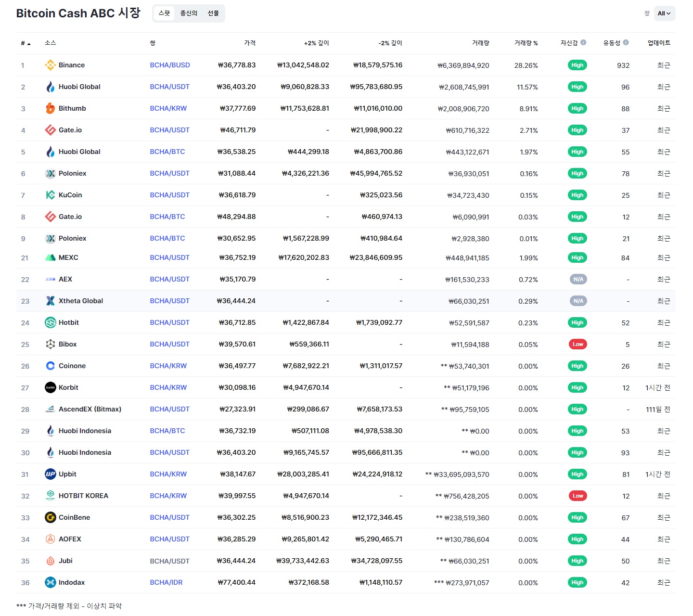Click the Binance exchange logo icon
Viewport: 693px width, 616px height.
50,65
